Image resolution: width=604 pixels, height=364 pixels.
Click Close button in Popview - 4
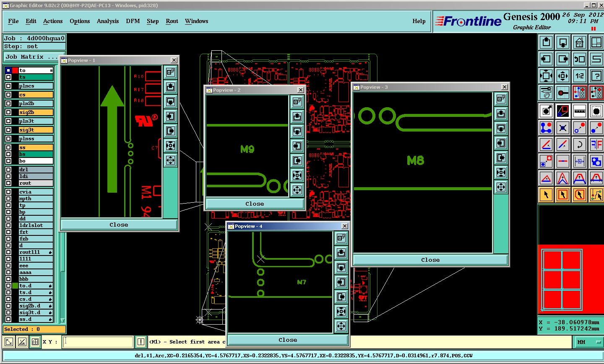point(288,340)
